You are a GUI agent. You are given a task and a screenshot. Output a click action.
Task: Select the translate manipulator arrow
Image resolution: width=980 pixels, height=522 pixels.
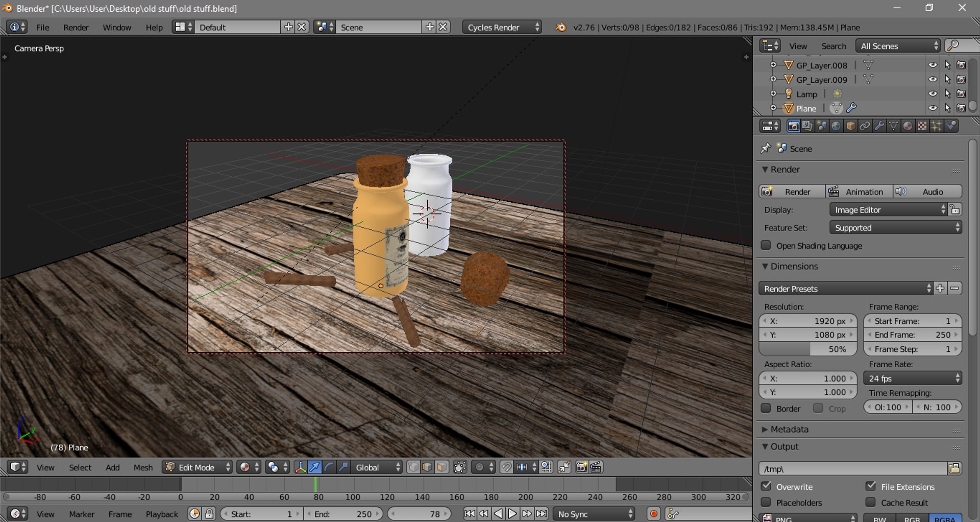(315, 467)
